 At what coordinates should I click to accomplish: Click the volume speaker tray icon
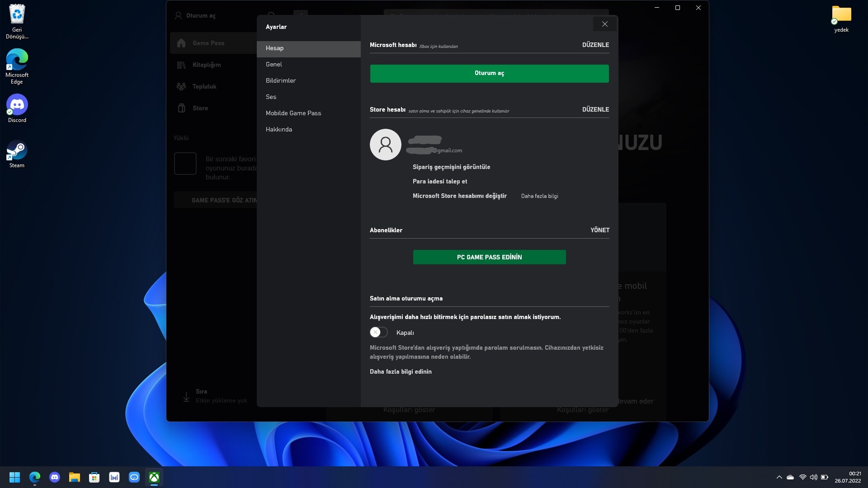(x=813, y=477)
